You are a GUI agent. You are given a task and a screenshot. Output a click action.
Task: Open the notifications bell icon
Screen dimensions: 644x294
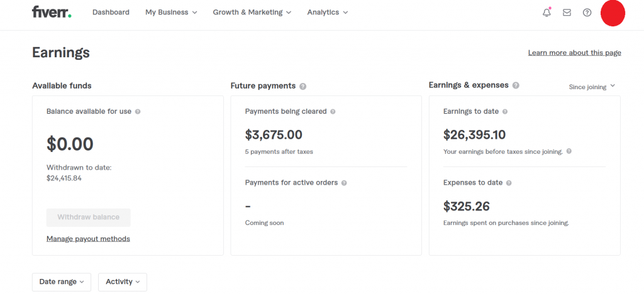547,13
